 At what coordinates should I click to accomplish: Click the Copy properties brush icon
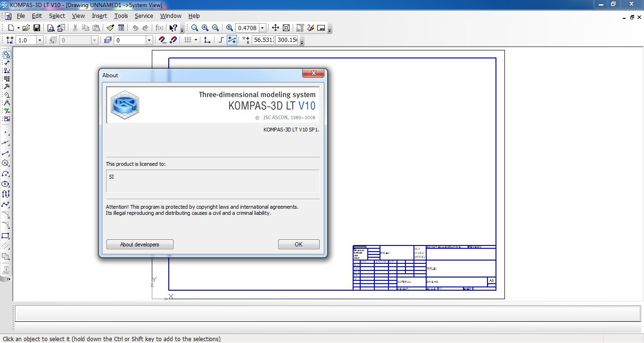[x=110, y=28]
